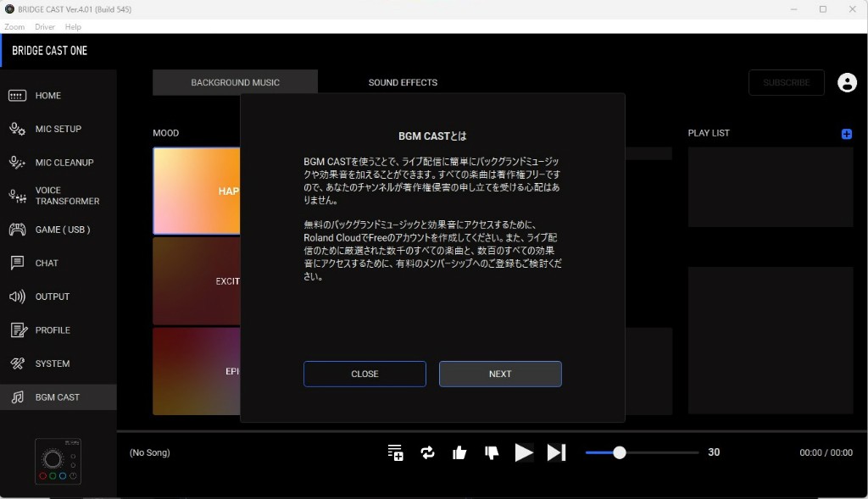The width and height of the screenshot is (868, 499).
Task: Open the OUTPUT section
Action: 58,297
